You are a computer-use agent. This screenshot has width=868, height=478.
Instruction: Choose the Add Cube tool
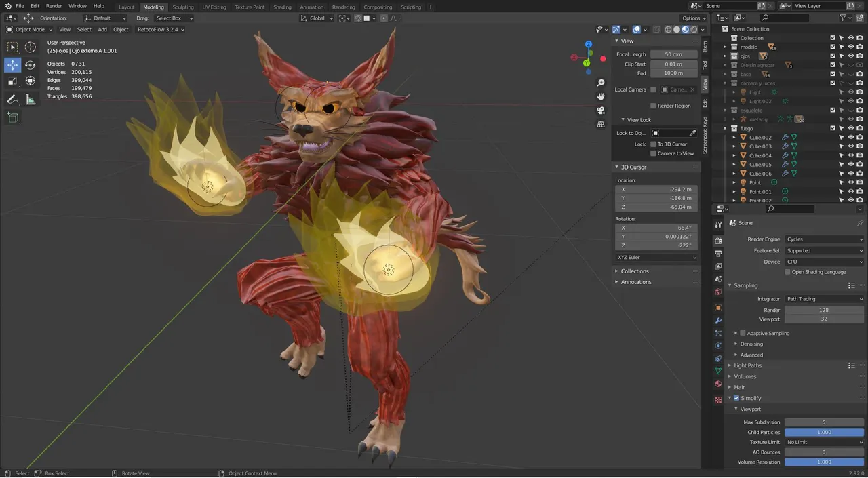pos(13,117)
